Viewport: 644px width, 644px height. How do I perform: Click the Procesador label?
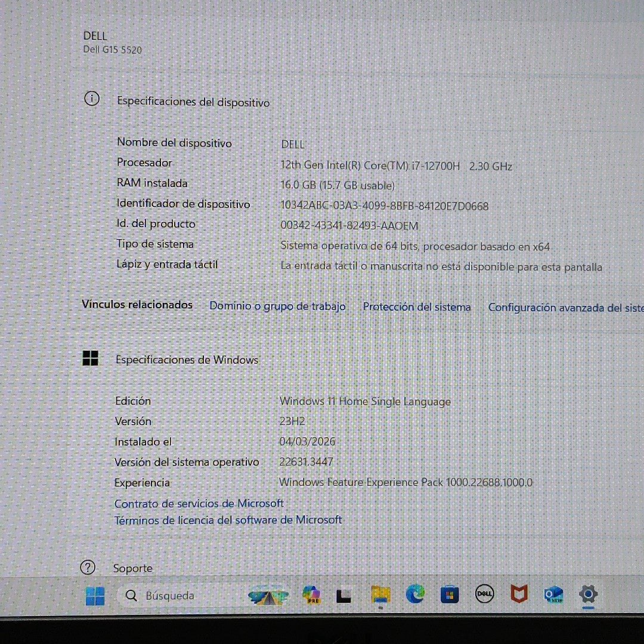(144, 162)
